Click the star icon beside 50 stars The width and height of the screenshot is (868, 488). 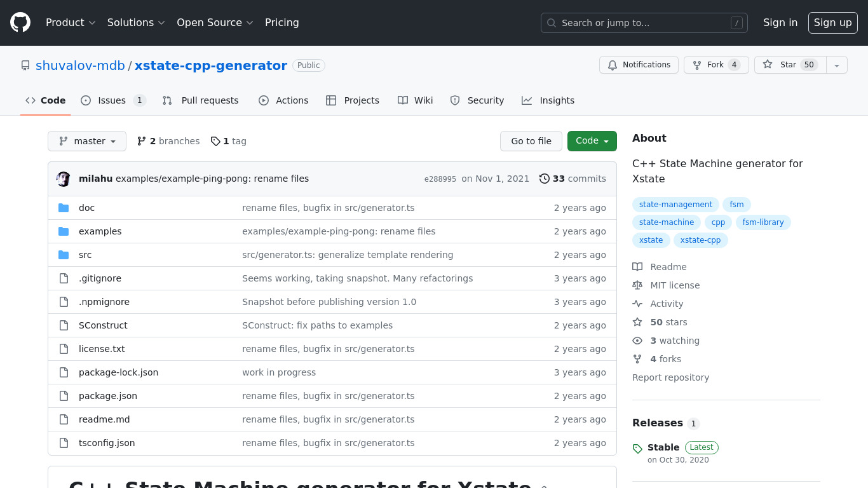click(637, 322)
